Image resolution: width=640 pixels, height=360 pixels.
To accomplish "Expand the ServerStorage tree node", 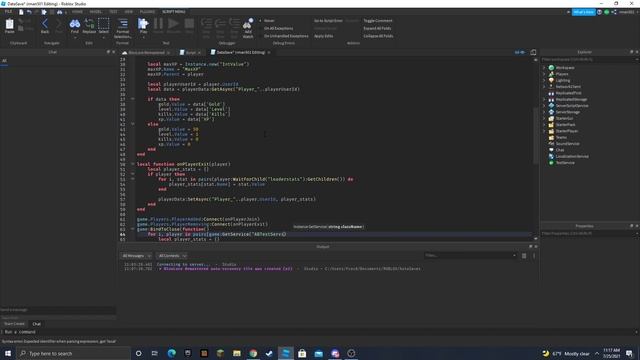I will 544,112.
